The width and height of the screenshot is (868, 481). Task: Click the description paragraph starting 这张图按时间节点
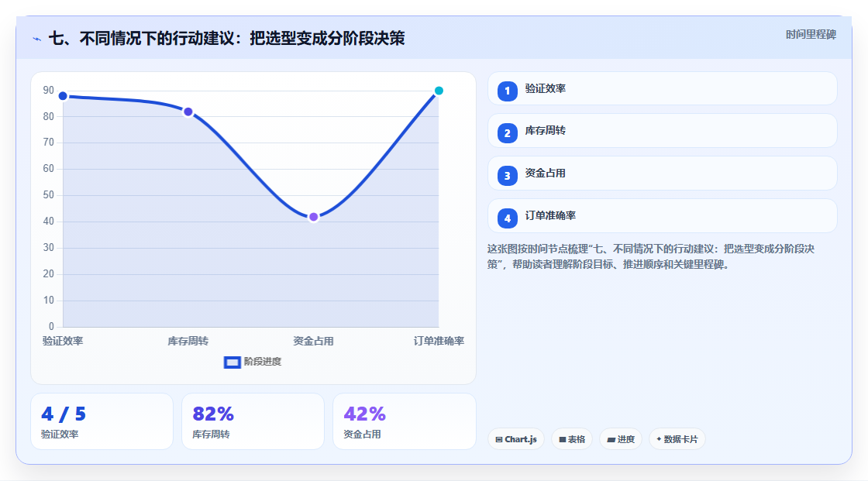click(x=651, y=256)
